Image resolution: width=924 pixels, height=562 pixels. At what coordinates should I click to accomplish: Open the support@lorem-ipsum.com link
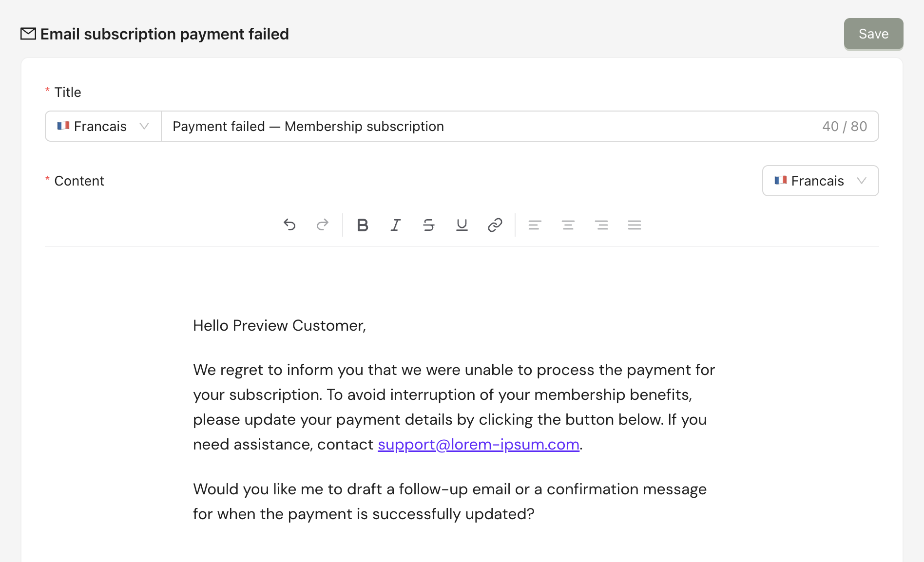pyautogui.click(x=478, y=444)
